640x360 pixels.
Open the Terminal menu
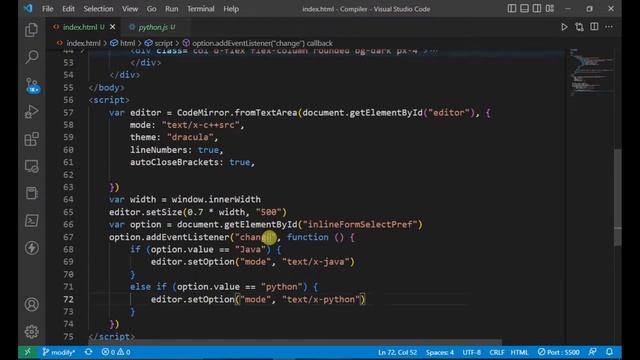[x=200, y=9]
